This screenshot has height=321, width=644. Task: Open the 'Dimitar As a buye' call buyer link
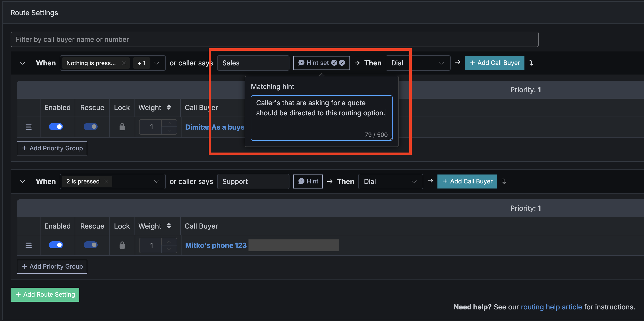click(x=215, y=127)
